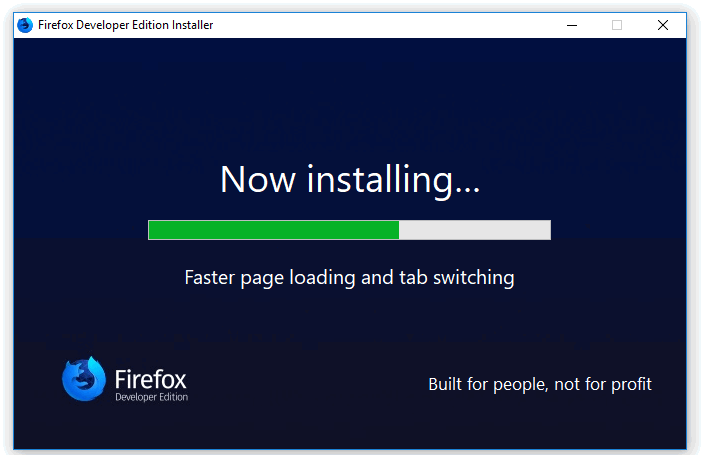
Task: Click "Faster page loading and tab switching" text
Action: pos(349,278)
